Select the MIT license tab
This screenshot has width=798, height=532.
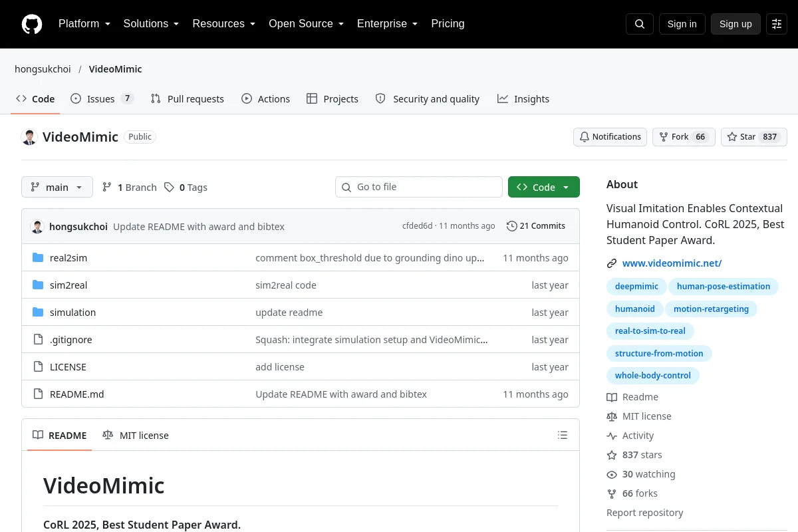[x=136, y=436]
